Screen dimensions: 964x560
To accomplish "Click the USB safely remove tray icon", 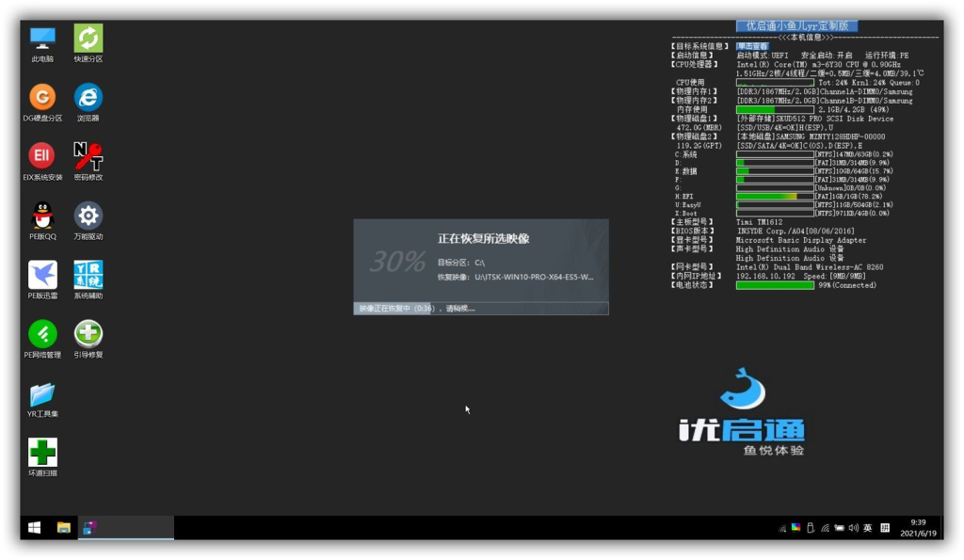I will pyautogui.click(x=811, y=527).
